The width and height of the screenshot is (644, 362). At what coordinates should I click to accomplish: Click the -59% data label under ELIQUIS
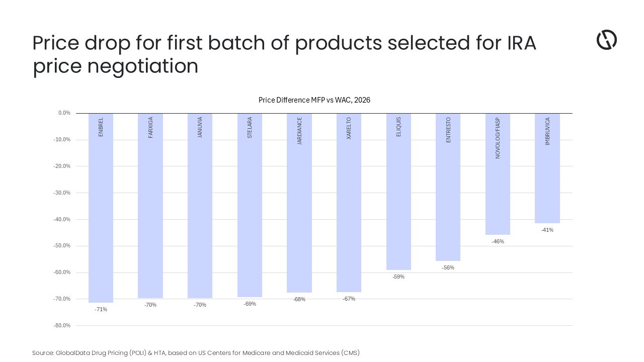398,277
